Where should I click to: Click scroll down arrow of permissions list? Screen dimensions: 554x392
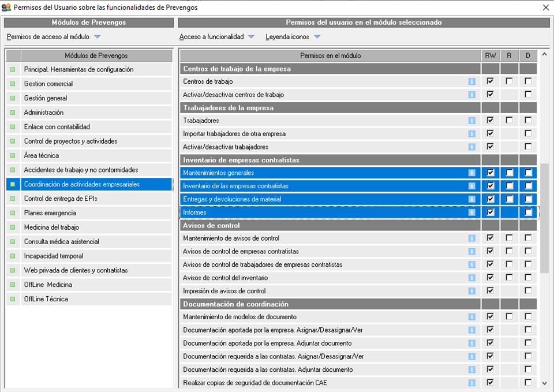point(544,382)
